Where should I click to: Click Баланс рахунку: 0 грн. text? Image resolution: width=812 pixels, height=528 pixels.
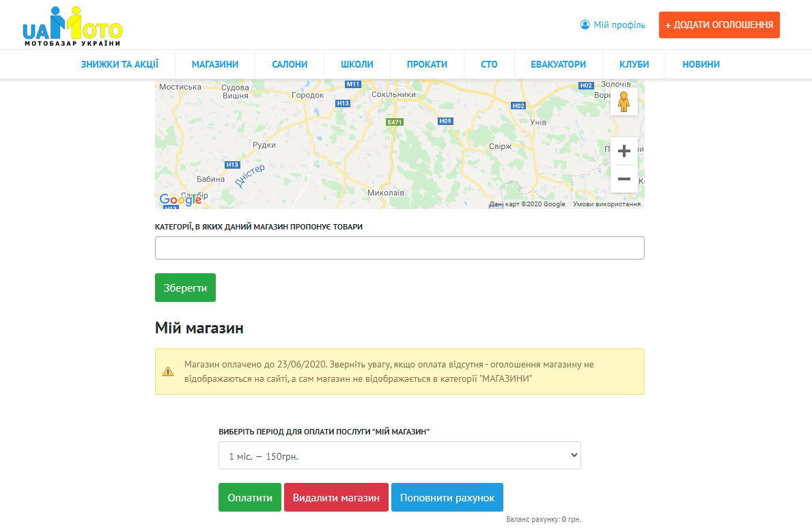(543, 519)
